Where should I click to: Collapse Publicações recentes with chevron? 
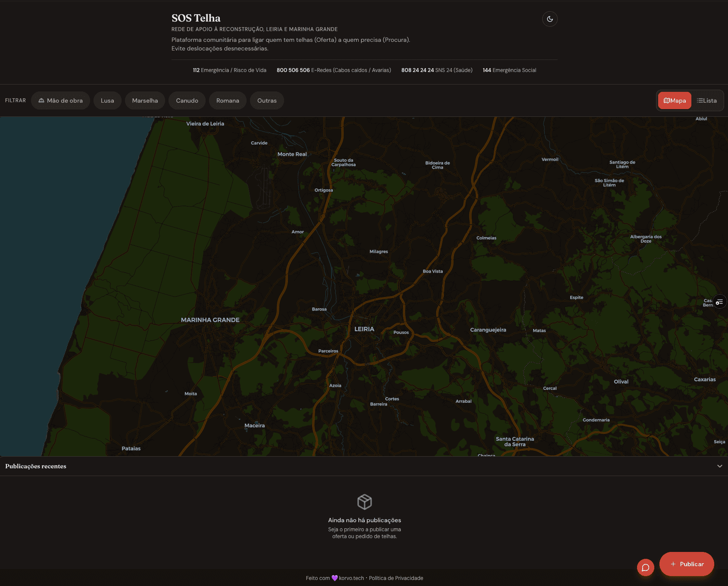[719, 466]
